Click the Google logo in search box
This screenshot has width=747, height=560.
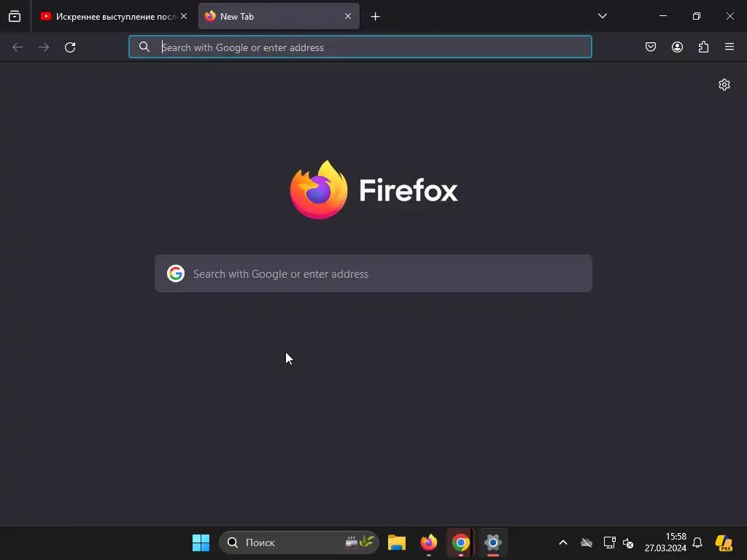[176, 274]
